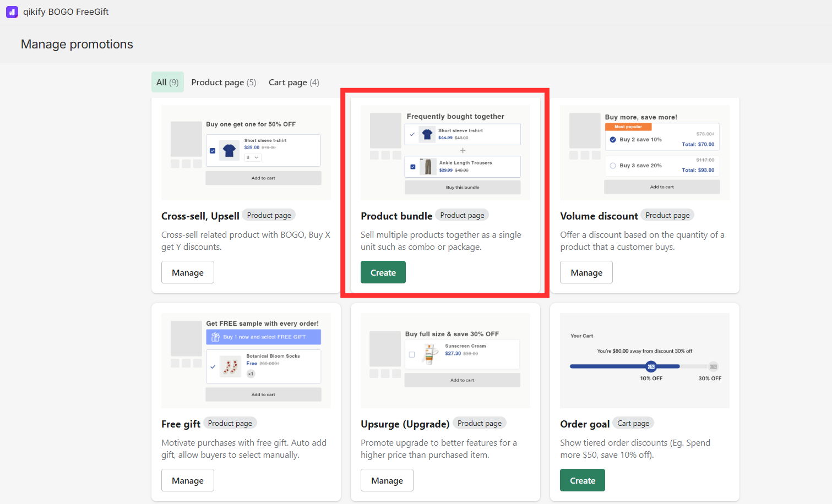The image size is (832, 504).
Task: Open the size S dropdown in Cross-sell preview
Action: coord(253,157)
